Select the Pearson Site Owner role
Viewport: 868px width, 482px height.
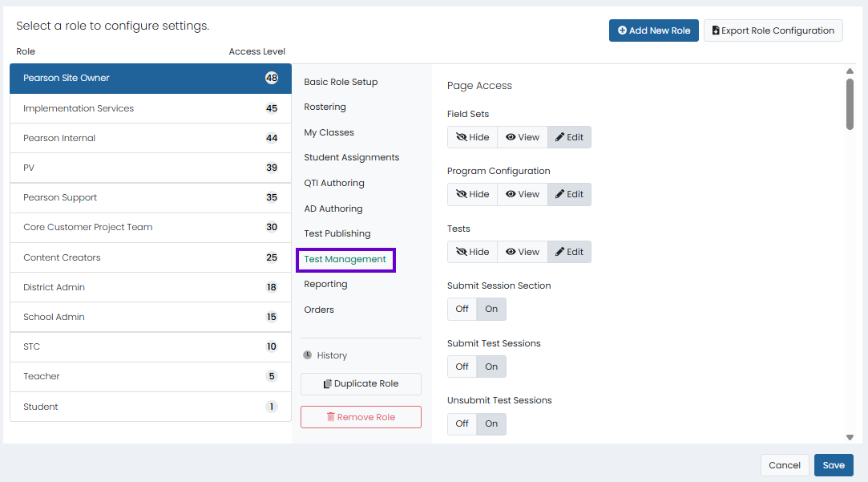tap(151, 78)
